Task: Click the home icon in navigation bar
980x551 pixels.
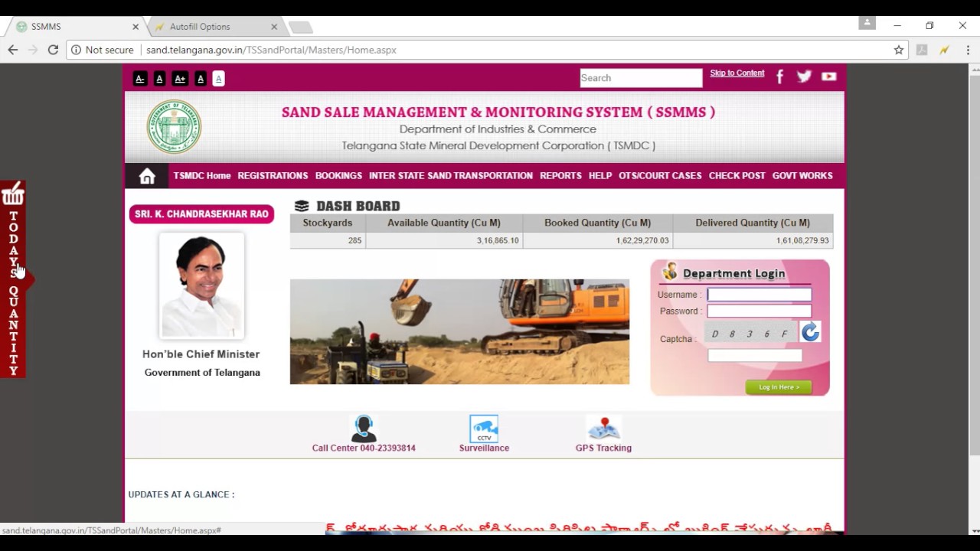Action: 147,176
